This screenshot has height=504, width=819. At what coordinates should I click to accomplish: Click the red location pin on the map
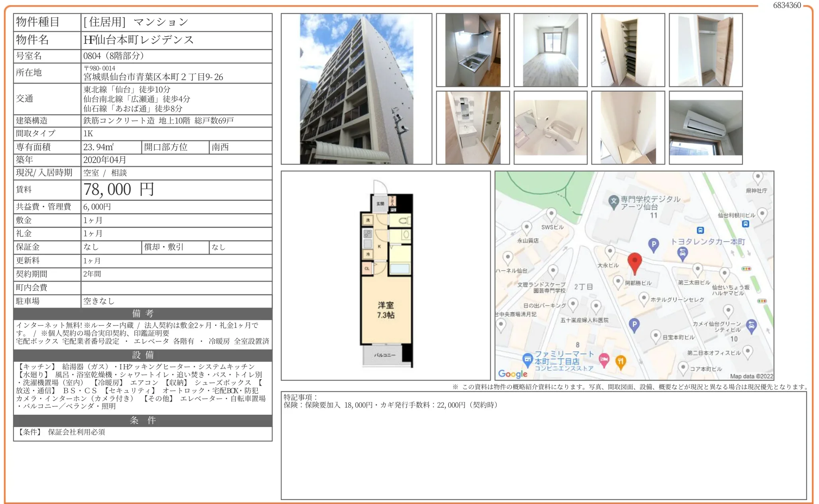coord(634,263)
